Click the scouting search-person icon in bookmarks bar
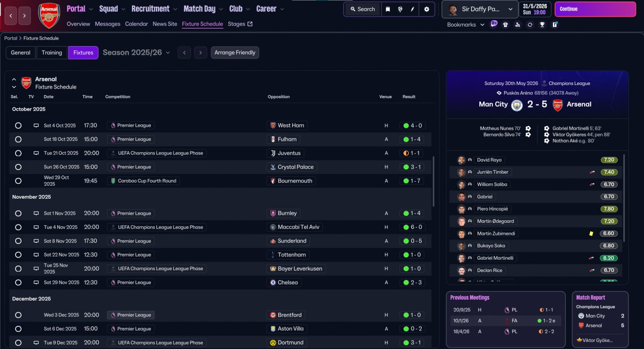This screenshot has width=644, height=349. (518, 25)
